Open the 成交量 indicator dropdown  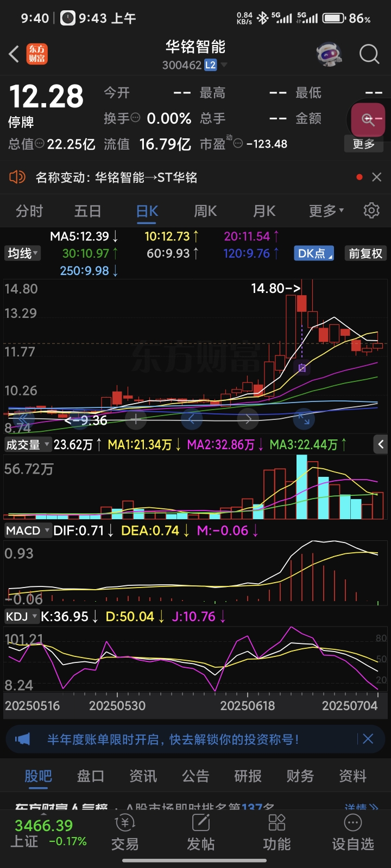28,445
